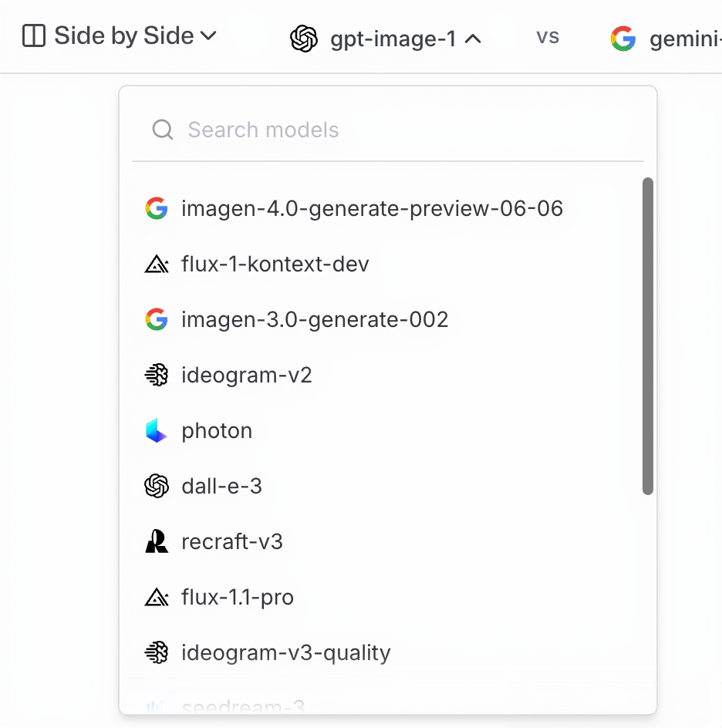Click the OpenAI logo beside gpt-image-1
722x728 pixels.
(304, 38)
